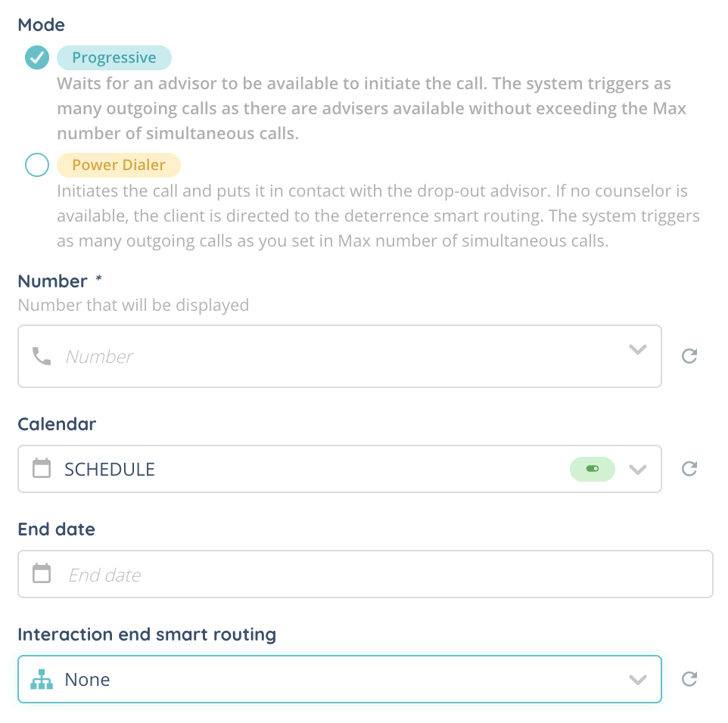Toggle the green SCHEDULE calendar switch
This screenshot has height=723, width=728.
point(593,469)
